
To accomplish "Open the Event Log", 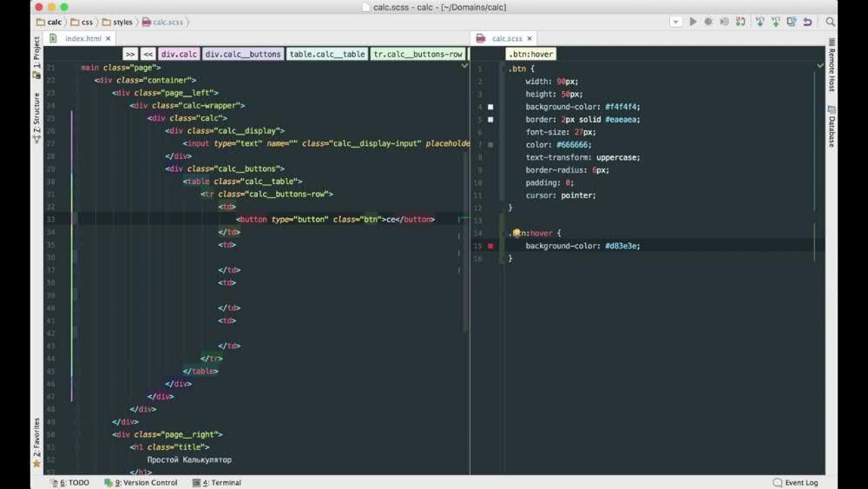I will coord(796,483).
